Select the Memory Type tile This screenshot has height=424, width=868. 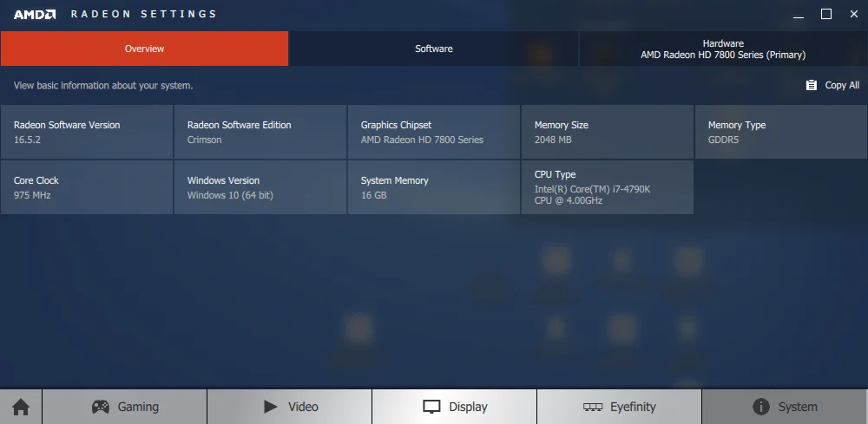(x=781, y=132)
